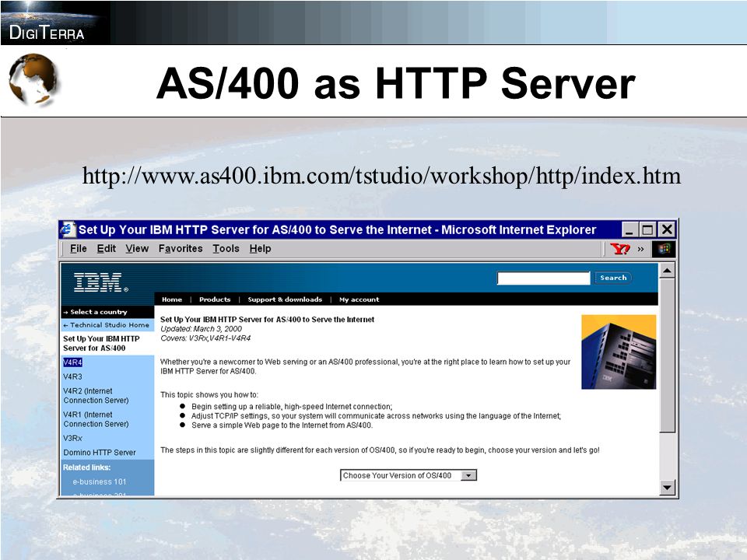The width and height of the screenshot is (747, 560).
Task: Click the Windows flag throbber icon
Action: point(664,249)
